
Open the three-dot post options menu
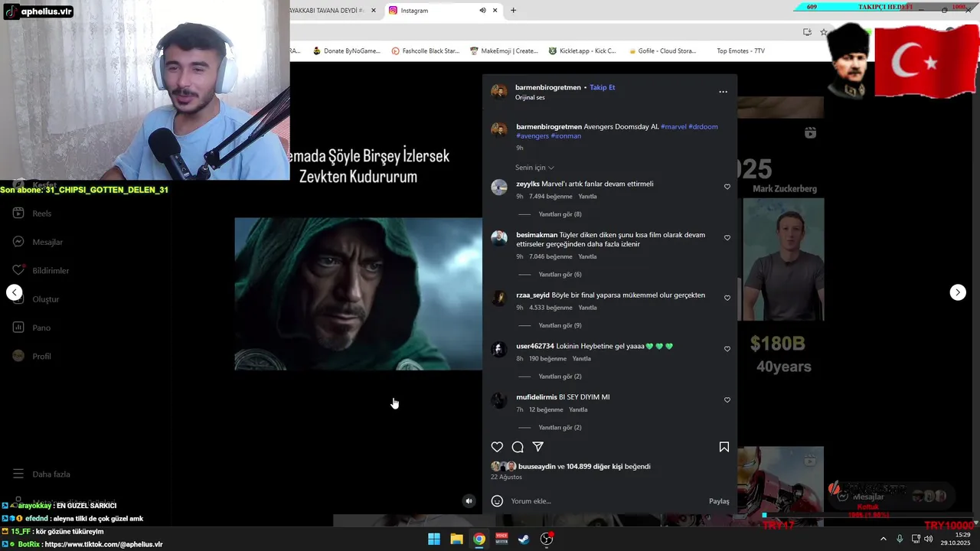pyautogui.click(x=723, y=92)
